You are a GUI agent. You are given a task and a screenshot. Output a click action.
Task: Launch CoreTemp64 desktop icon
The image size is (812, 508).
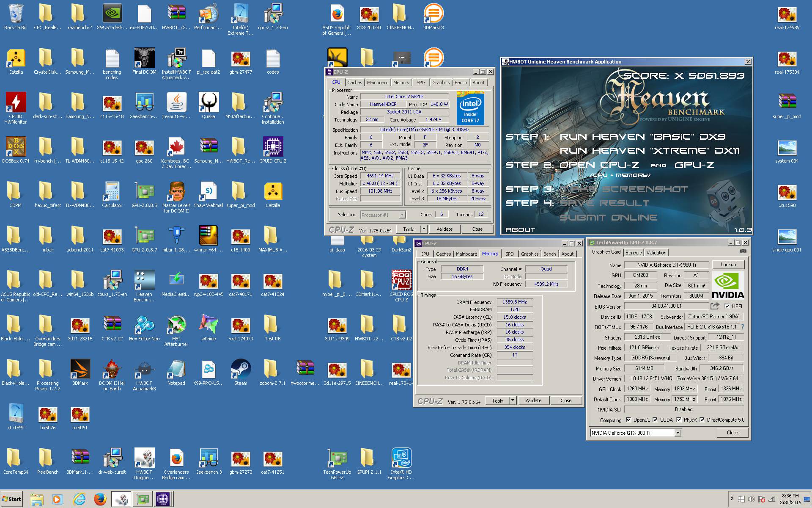pyautogui.click(x=16, y=461)
